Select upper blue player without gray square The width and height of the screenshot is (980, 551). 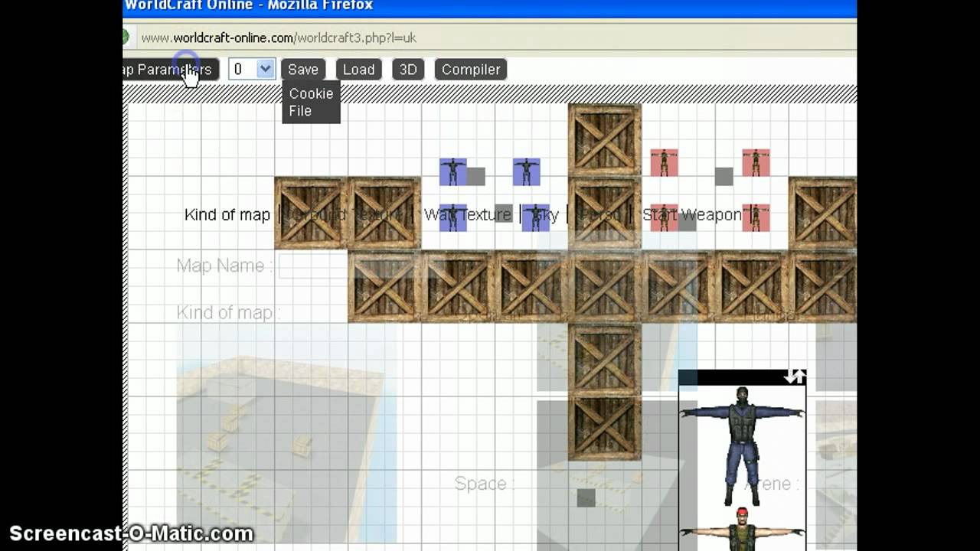[527, 172]
